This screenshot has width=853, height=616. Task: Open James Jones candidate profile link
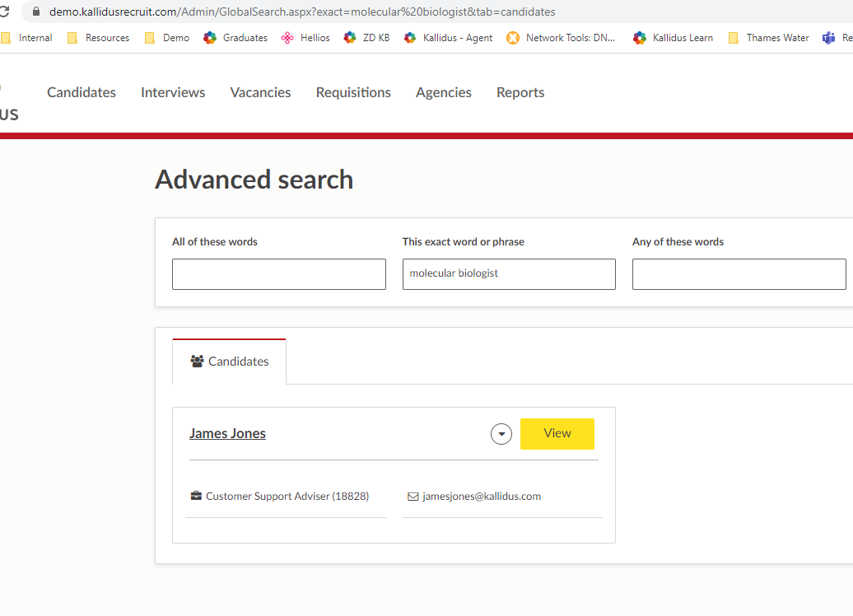click(227, 434)
